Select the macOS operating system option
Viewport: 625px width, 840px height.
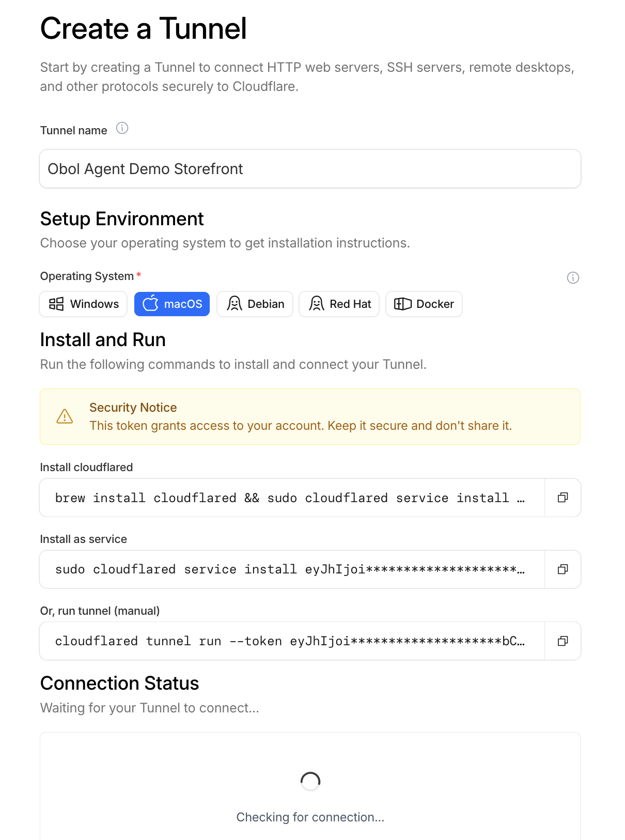point(172,304)
